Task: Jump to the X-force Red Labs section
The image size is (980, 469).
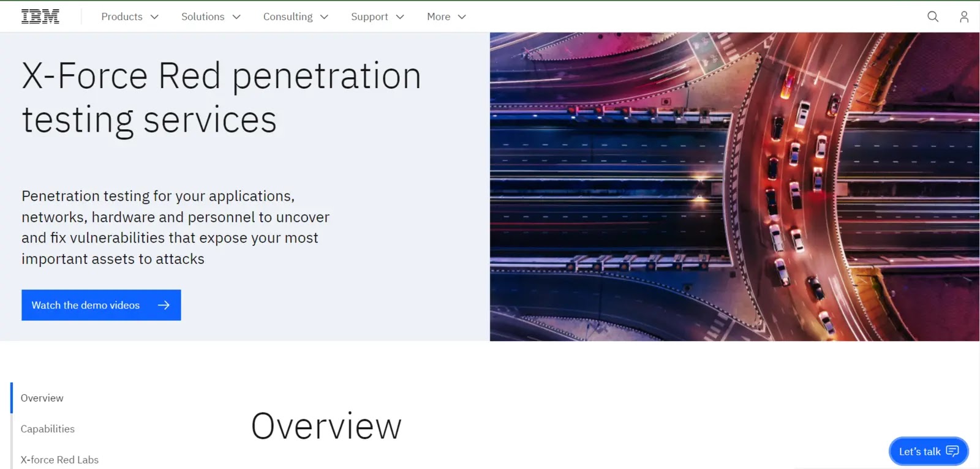Action: point(59,460)
